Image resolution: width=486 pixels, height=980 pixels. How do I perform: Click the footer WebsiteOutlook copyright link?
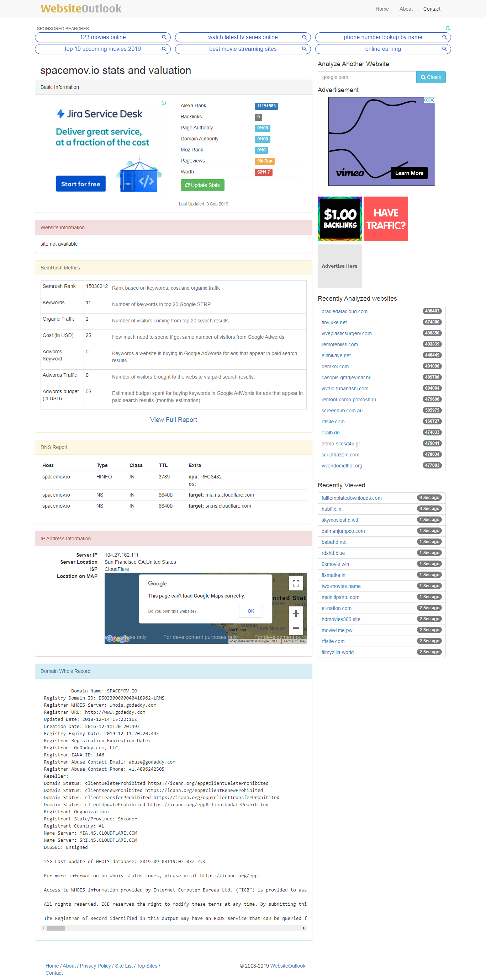coord(287,965)
